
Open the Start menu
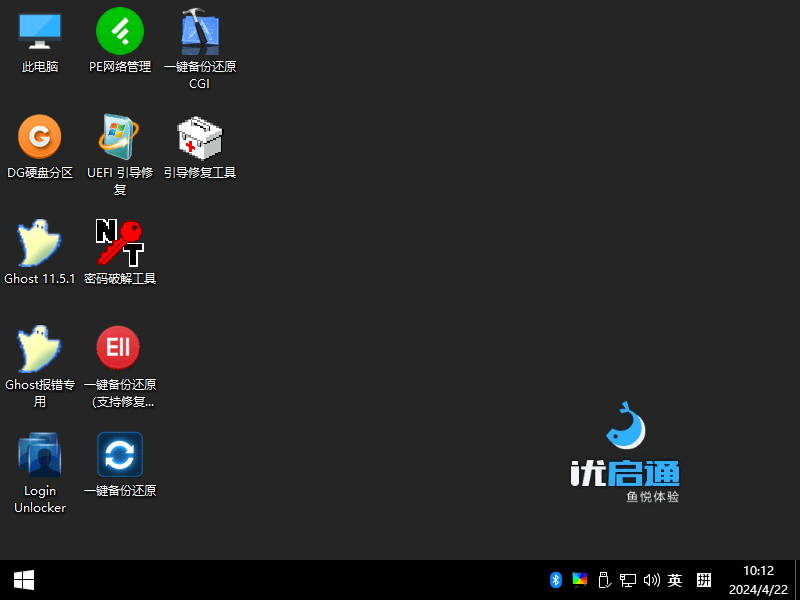click(22, 580)
